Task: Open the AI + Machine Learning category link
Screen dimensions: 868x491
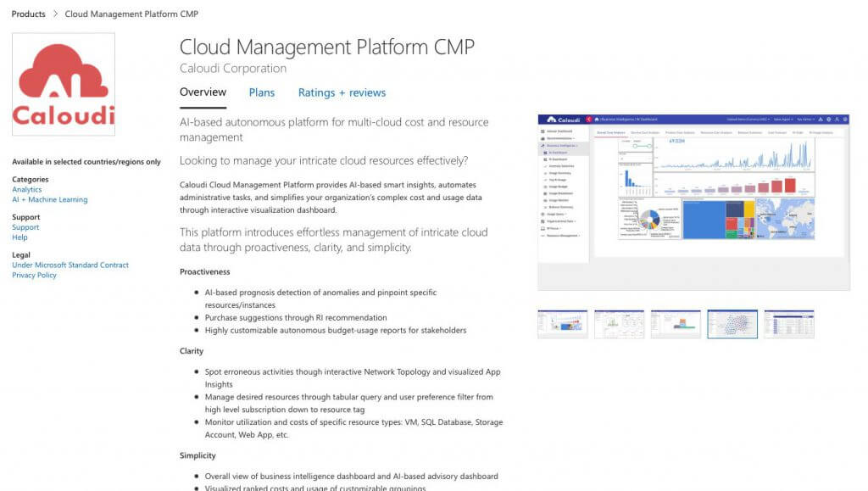Action: tap(50, 199)
